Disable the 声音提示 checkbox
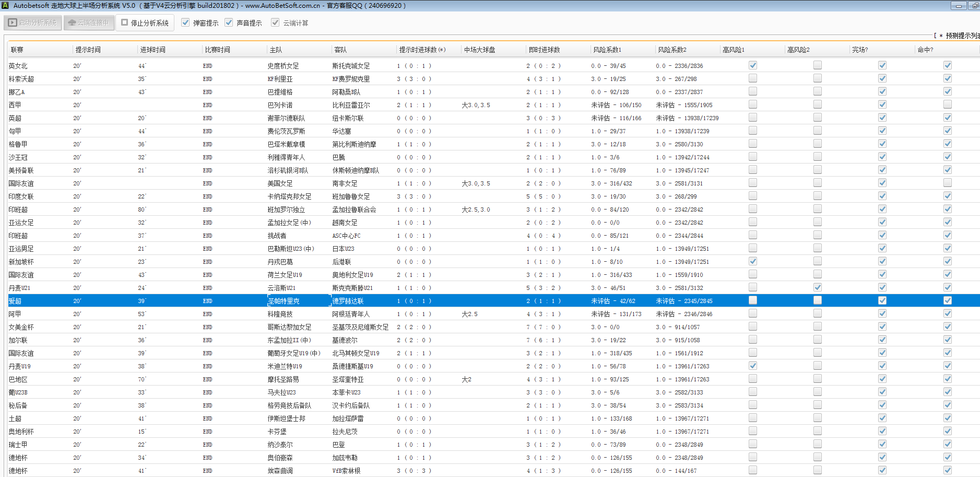The height and width of the screenshot is (477, 980). tap(229, 22)
